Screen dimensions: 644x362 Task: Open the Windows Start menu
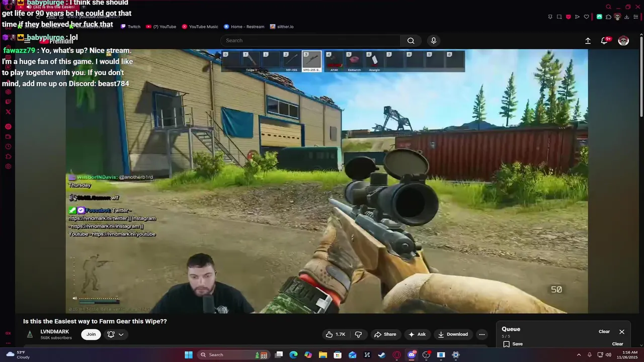[x=189, y=355]
